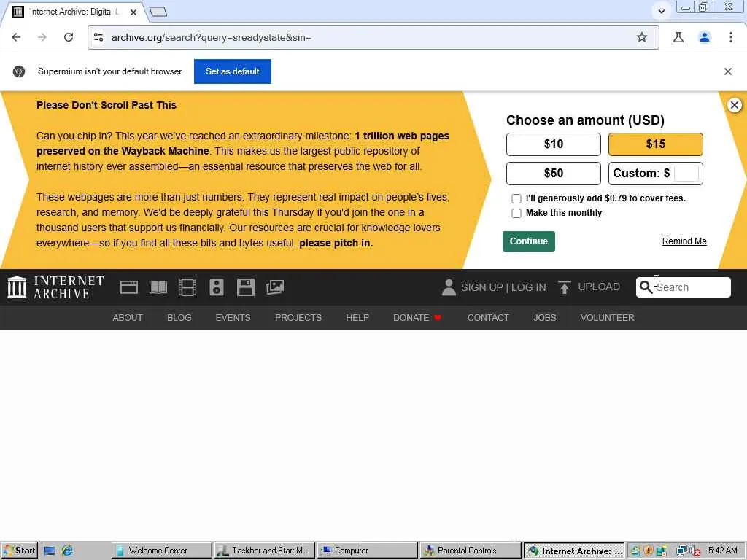Switch to Welcome Center taskbar window
The image size is (747, 560).
coord(162,551)
